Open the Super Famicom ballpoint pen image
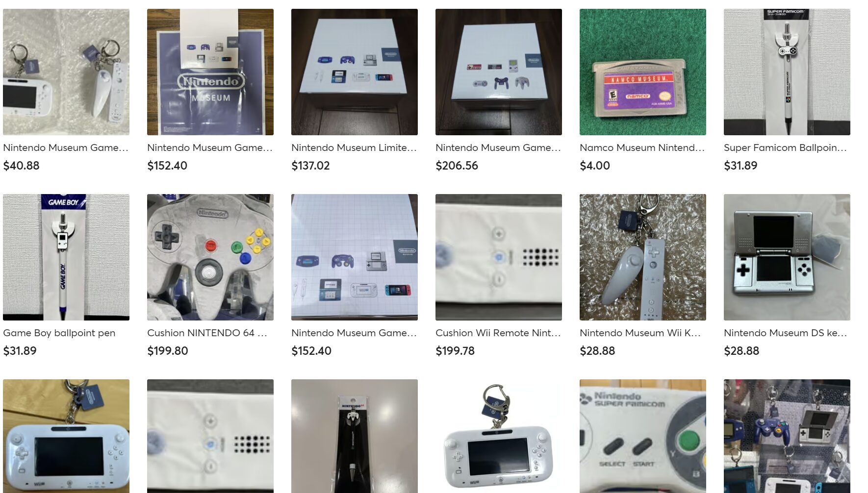This screenshot has width=868, height=493. coord(787,72)
